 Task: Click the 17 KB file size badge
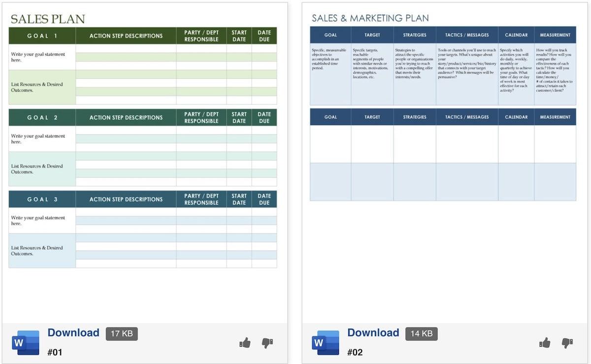pos(122,333)
